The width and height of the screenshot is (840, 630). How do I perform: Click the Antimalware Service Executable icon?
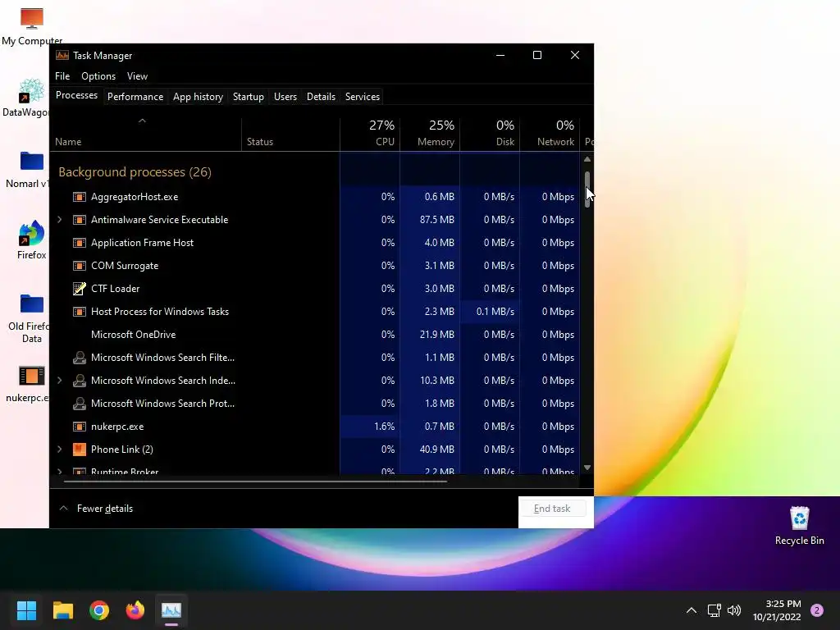pyautogui.click(x=80, y=220)
